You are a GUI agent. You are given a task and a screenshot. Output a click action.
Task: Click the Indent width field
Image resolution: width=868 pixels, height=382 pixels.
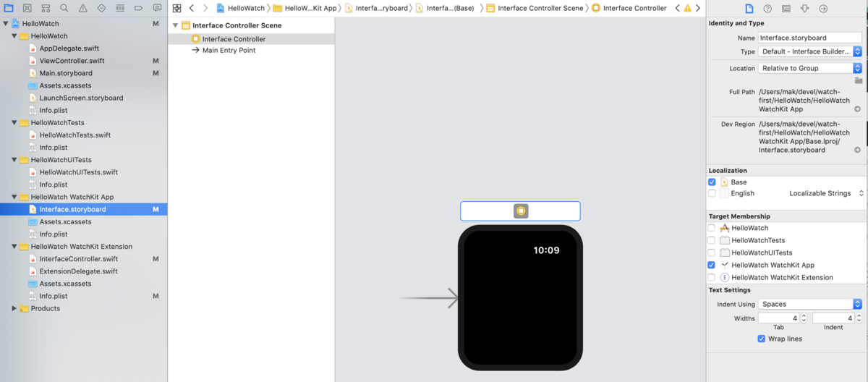(x=833, y=318)
